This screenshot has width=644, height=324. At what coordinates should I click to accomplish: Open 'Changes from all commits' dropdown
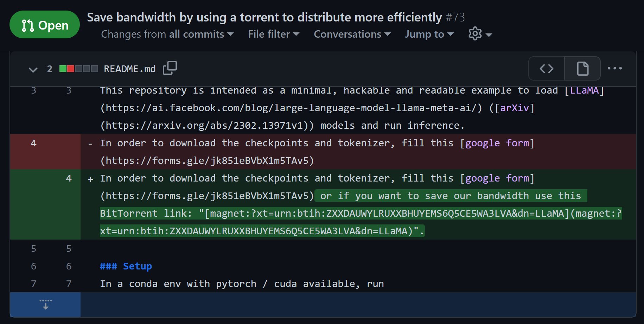(x=167, y=34)
